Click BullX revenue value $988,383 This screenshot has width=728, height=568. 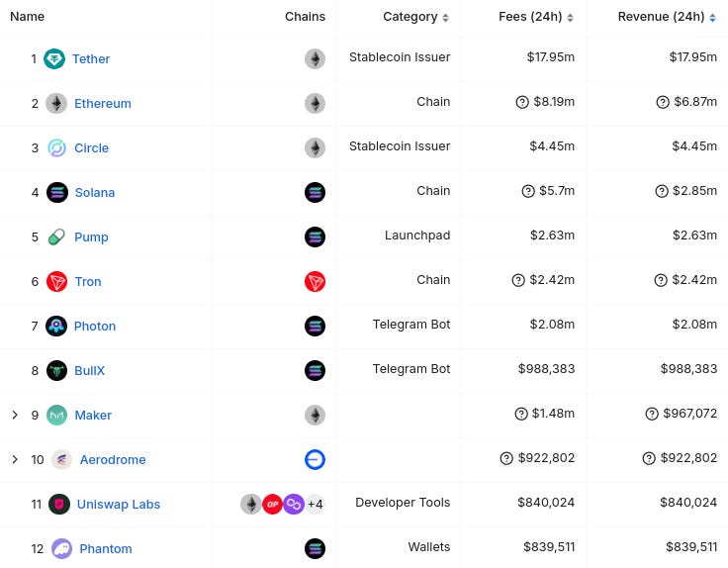(689, 369)
